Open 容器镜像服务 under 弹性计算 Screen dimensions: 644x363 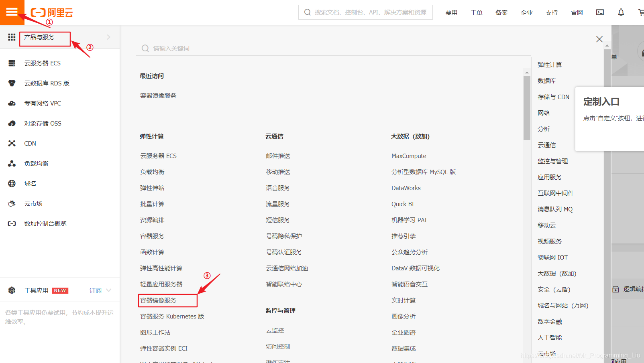(x=158, y=300)
